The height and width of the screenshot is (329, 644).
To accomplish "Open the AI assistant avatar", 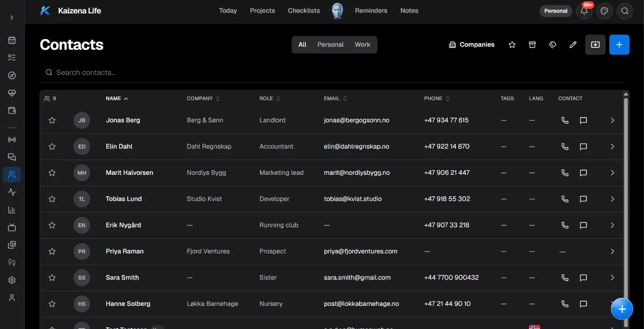I will [x=337, y=11].
